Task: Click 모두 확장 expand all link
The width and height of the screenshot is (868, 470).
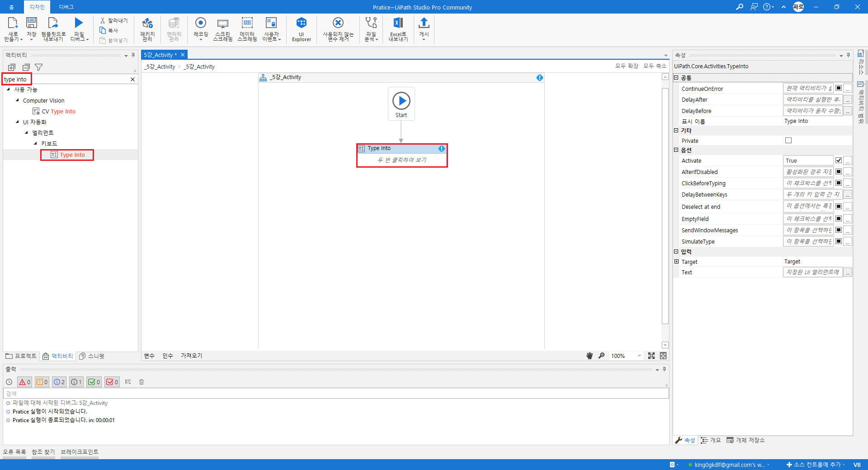Action: [627, 66]
